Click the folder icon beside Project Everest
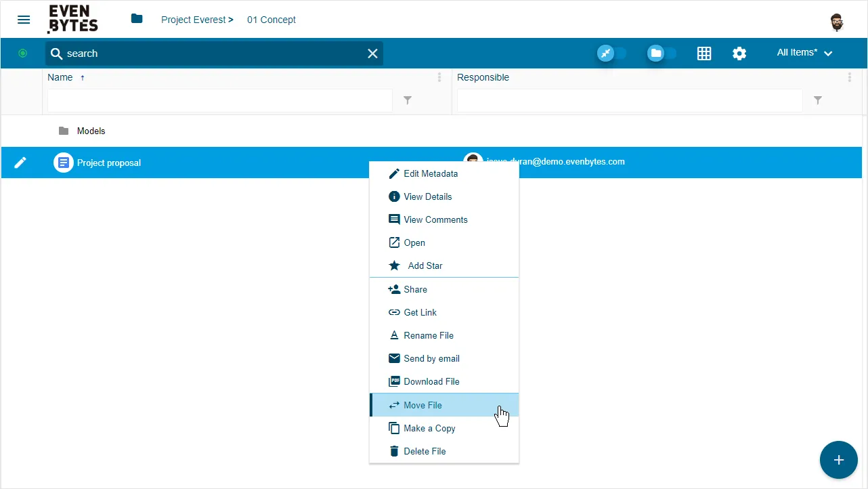The image size is (868, 489). pyautogui.click(x=137, y=19)
